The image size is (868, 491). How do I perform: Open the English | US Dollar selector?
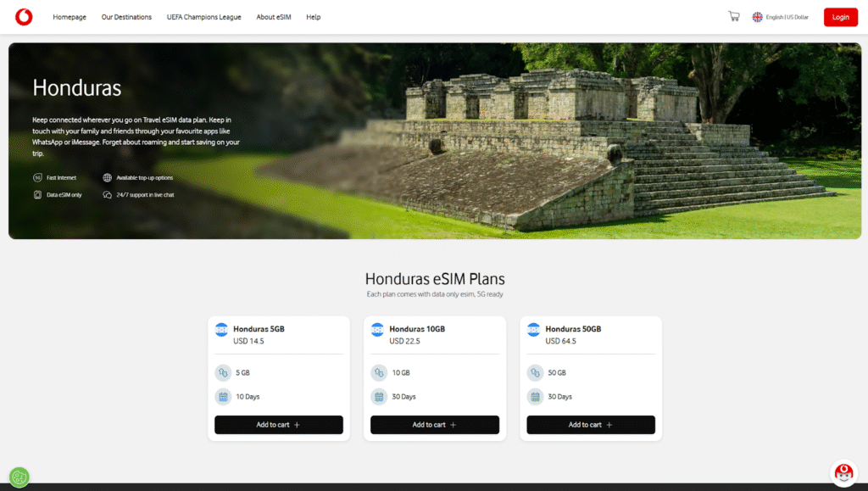(779, 15)
